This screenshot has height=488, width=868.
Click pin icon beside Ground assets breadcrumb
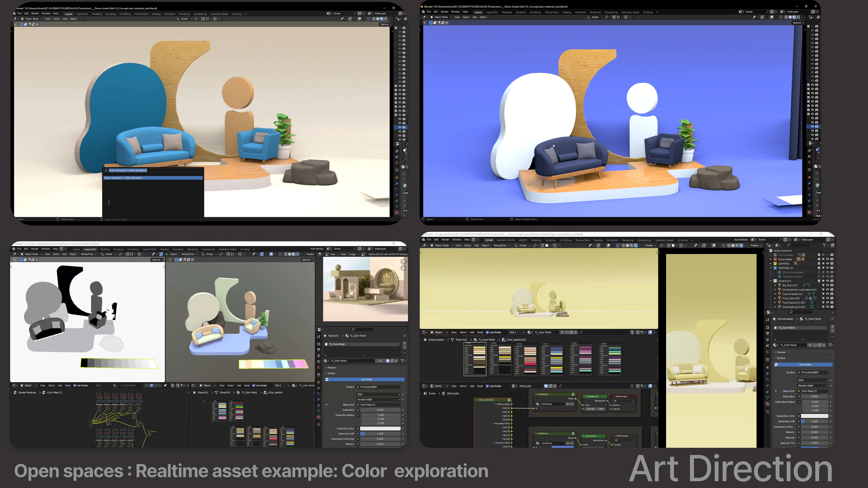click(x=832, y=319)
